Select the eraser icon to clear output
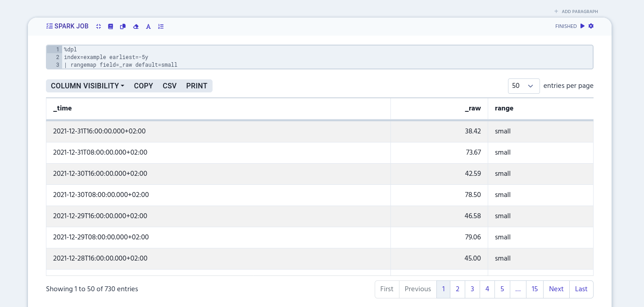The width and height of the screenshot is (644, 307). pyautogui.click(x=136, y=27)
